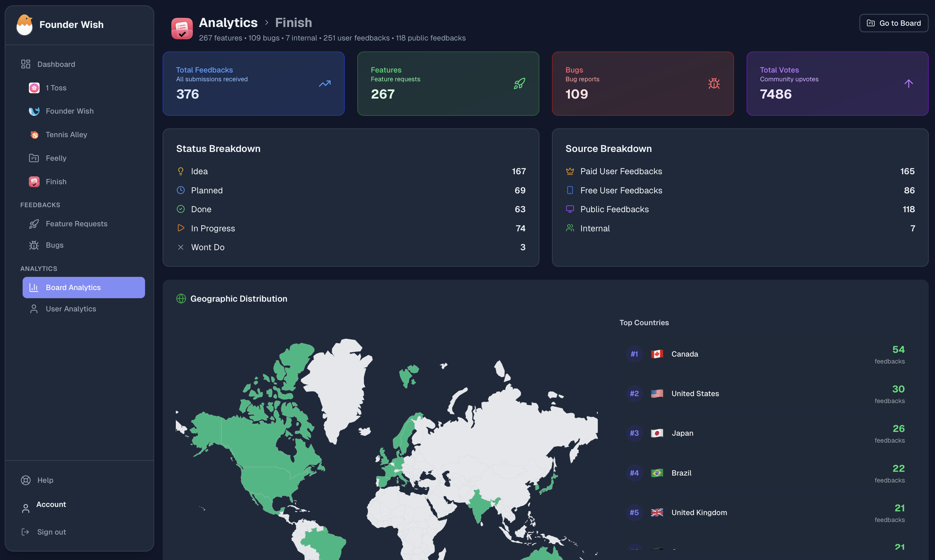Click the globe icon beside Geographic Distribution
This screenshot has width=935, height=560.
point(181,299)
